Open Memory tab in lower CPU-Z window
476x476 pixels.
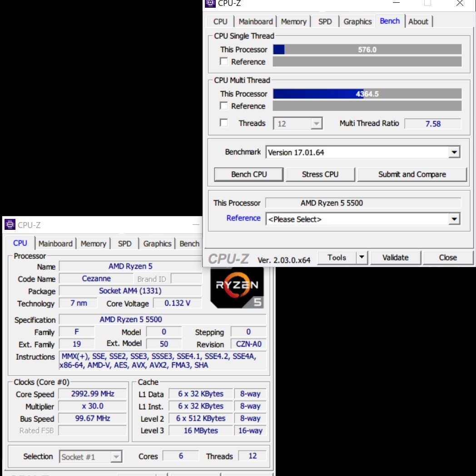coord(93,244)
